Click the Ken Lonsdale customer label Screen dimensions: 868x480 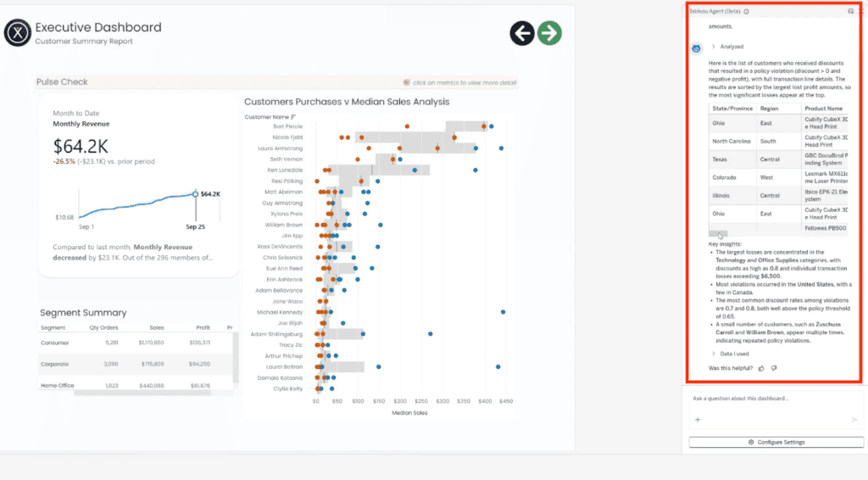tap(285, 170)
